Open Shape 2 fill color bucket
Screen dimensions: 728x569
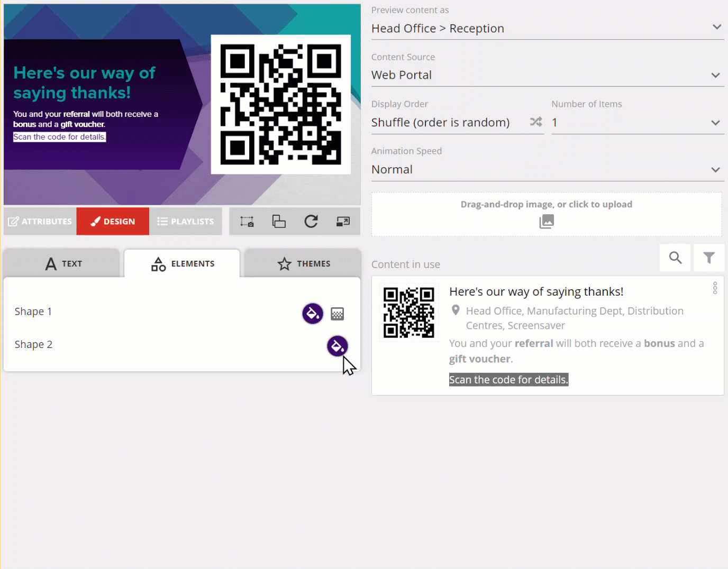(338, 346)
